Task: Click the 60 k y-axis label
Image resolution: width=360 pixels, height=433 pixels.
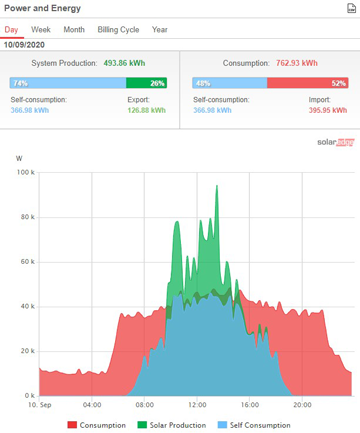Action: (x=28, y=262)
